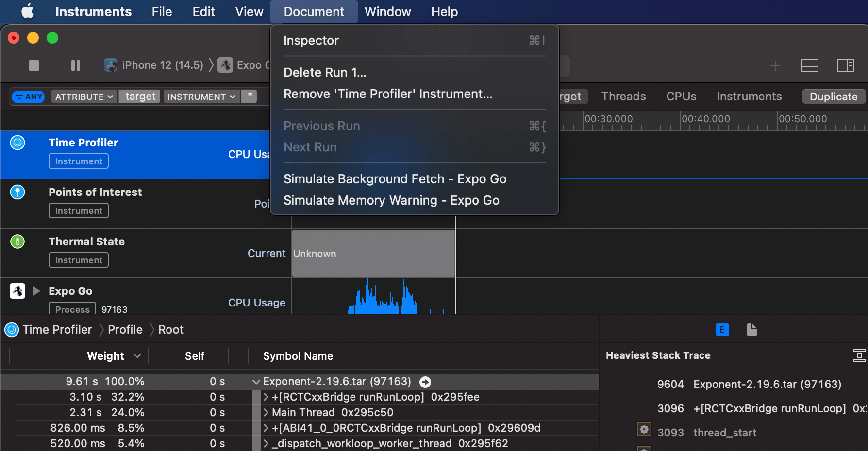Viewport: 868px width, 451px height.
Task: Click the Duplicate button
Action: pos(833,97)
